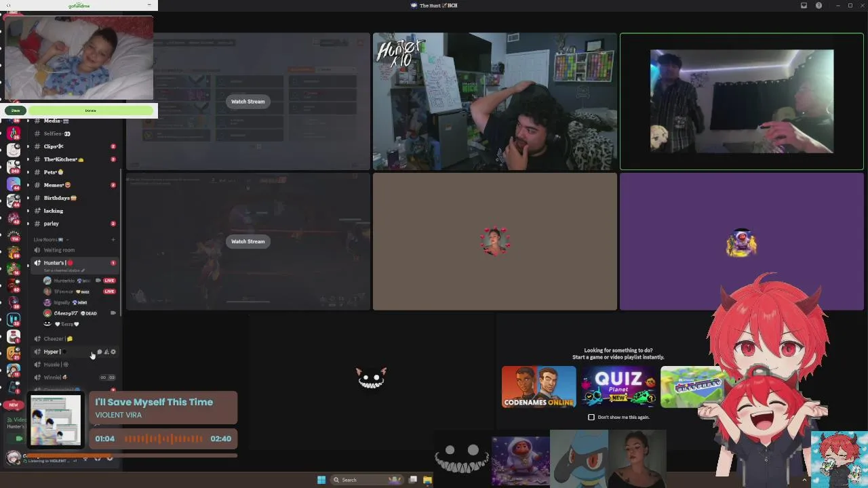Open server icon with 82 badge
Viewport: 868px width, 488px height.
[x=14, y=286]
